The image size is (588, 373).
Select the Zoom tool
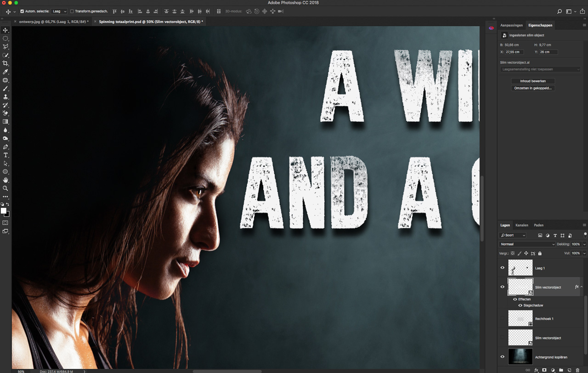[x=6, y=188]
